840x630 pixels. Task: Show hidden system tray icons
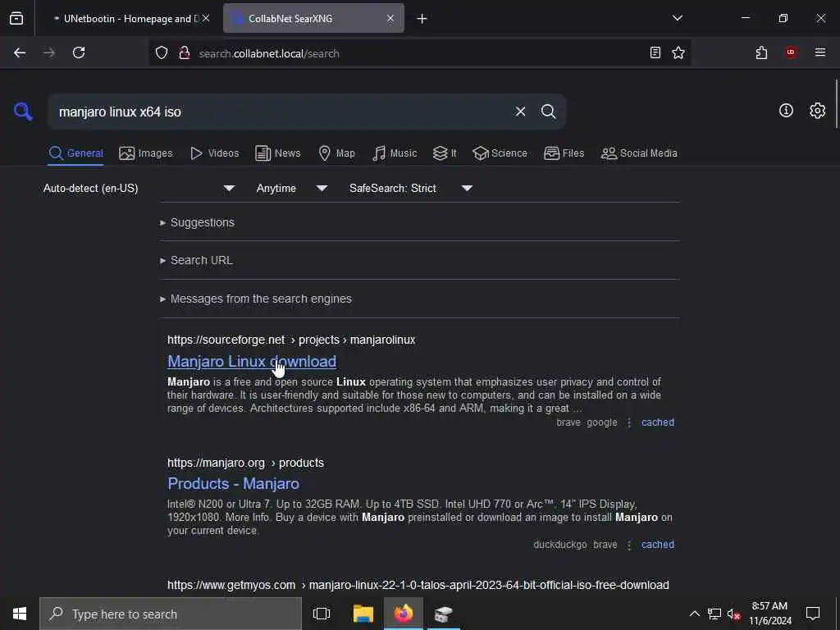[694, 614]
